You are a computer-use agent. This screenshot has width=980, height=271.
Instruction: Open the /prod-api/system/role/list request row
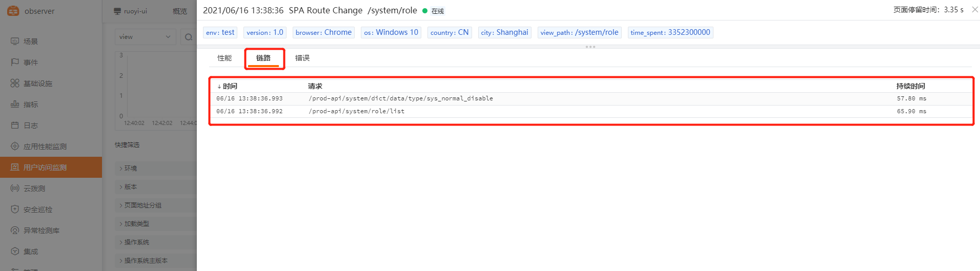click(356, 111)
